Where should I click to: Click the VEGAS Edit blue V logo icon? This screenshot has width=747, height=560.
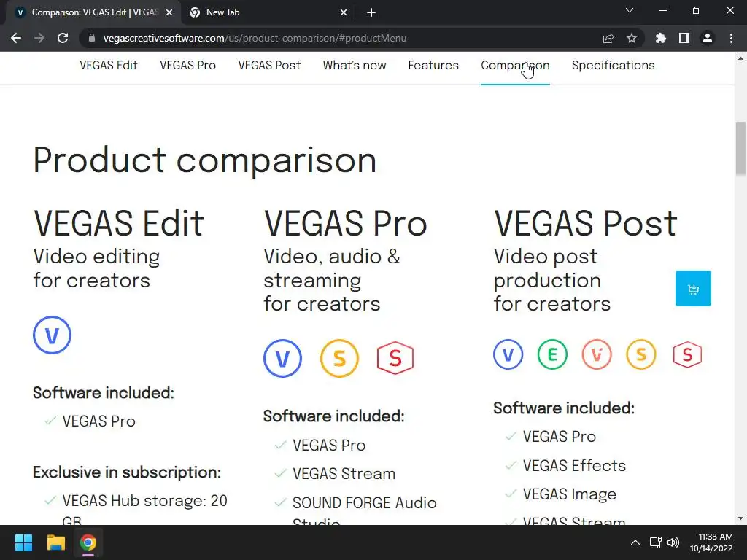click(52, 335)
